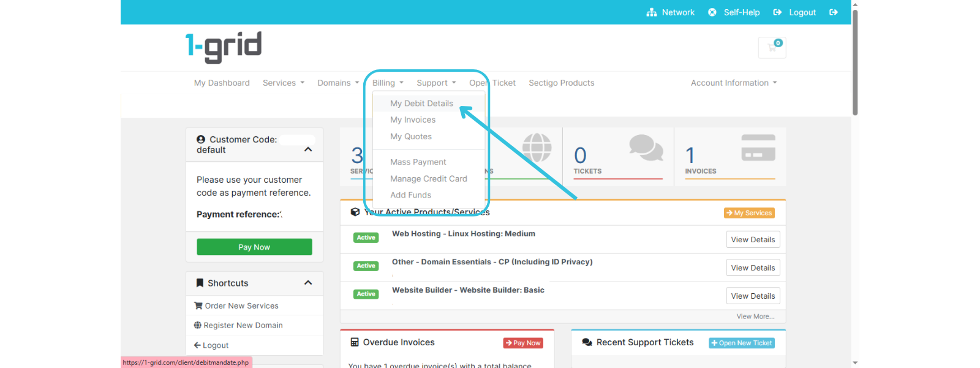Open the Account Information dropdown
980x368 pixels.
click(733, 83)
